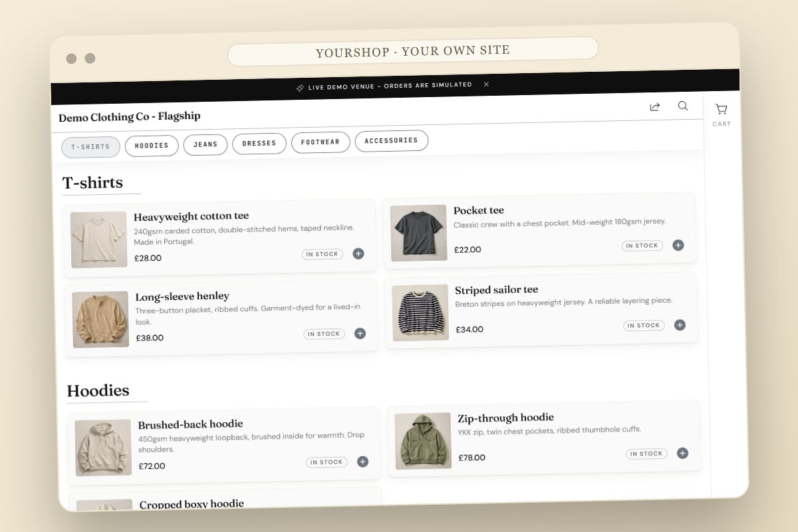The width and height of the screenshot is (798, 532).
Task: Open Zip-through hoodie product image
Action: click(x=423, y=441)
